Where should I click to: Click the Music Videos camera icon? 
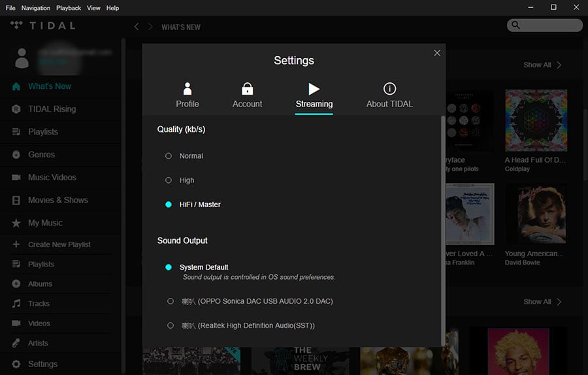[x=16, y=178]
